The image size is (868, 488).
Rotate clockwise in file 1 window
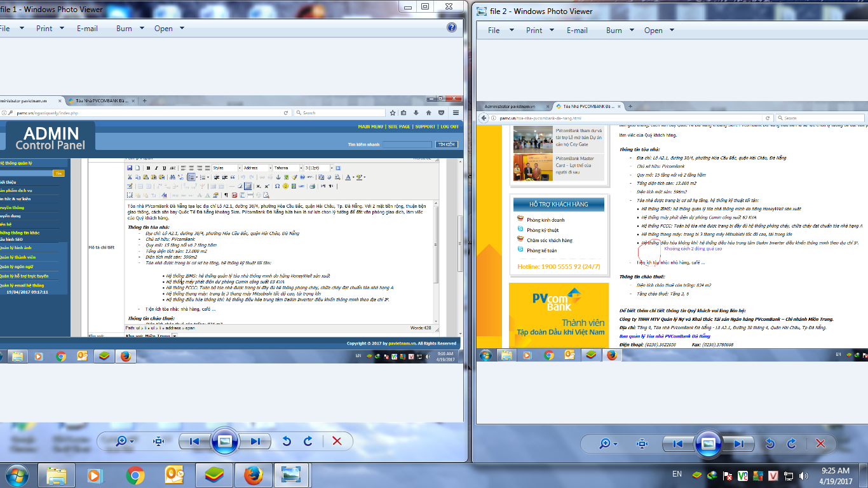308,441
